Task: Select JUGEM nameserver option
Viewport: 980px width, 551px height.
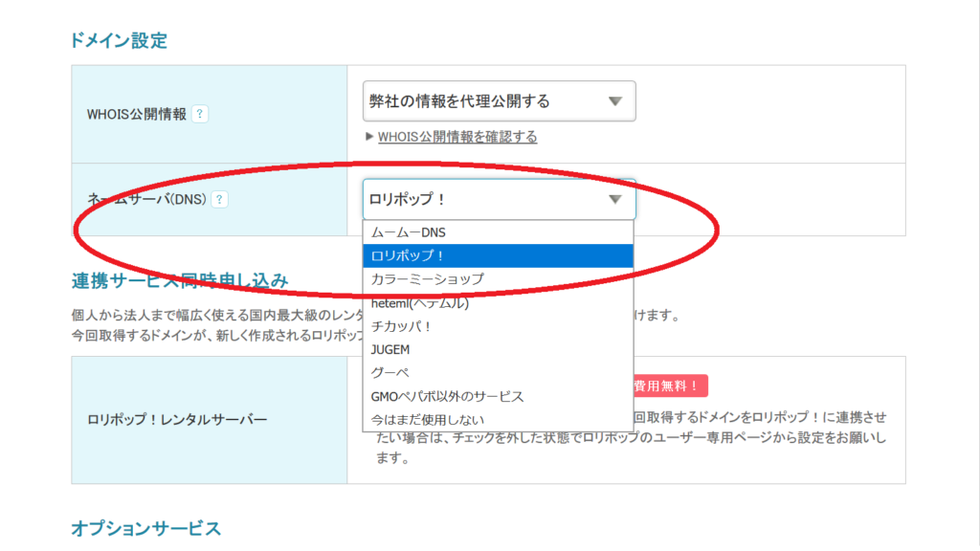Action: 498,349
